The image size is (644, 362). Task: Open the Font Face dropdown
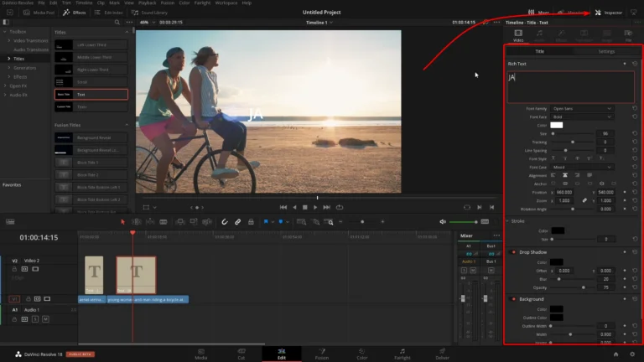(x=582, y=117)
